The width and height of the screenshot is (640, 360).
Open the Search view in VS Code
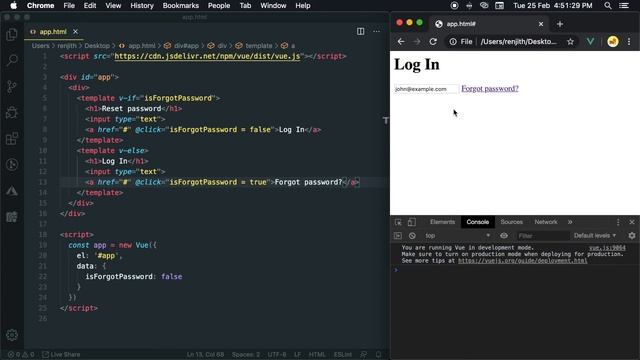pyautogui.click(x=12, y=60)
